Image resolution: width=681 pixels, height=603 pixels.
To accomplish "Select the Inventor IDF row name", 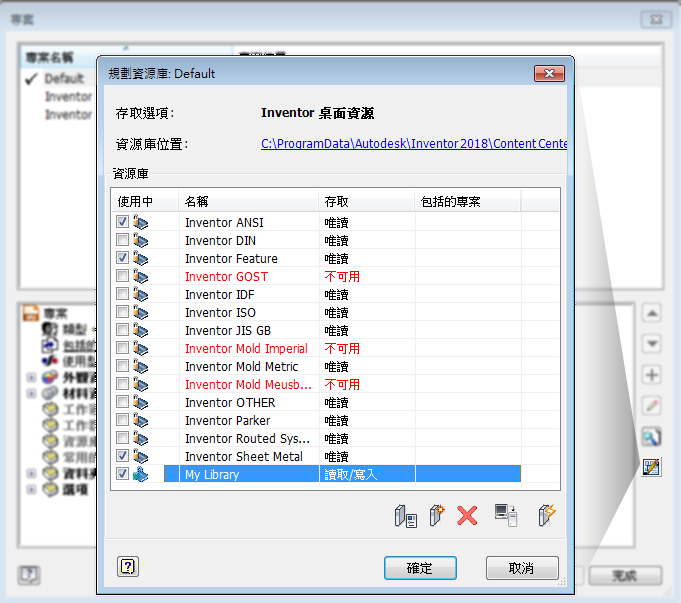I will point(220,295).
